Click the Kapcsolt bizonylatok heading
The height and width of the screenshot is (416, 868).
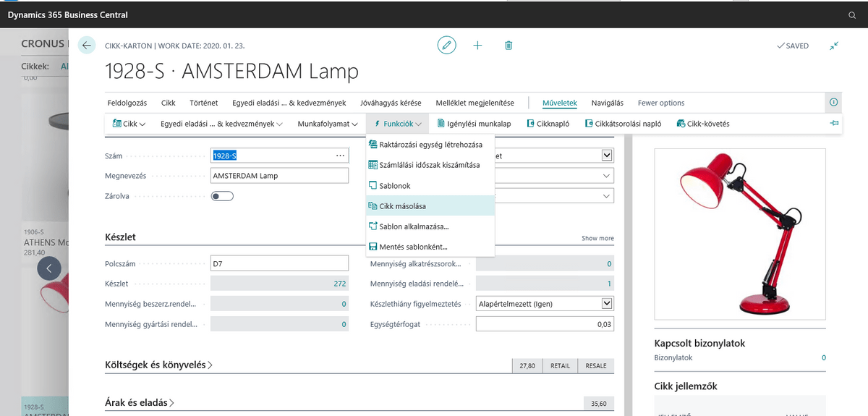pyautogui.click(x=699, y=343)
